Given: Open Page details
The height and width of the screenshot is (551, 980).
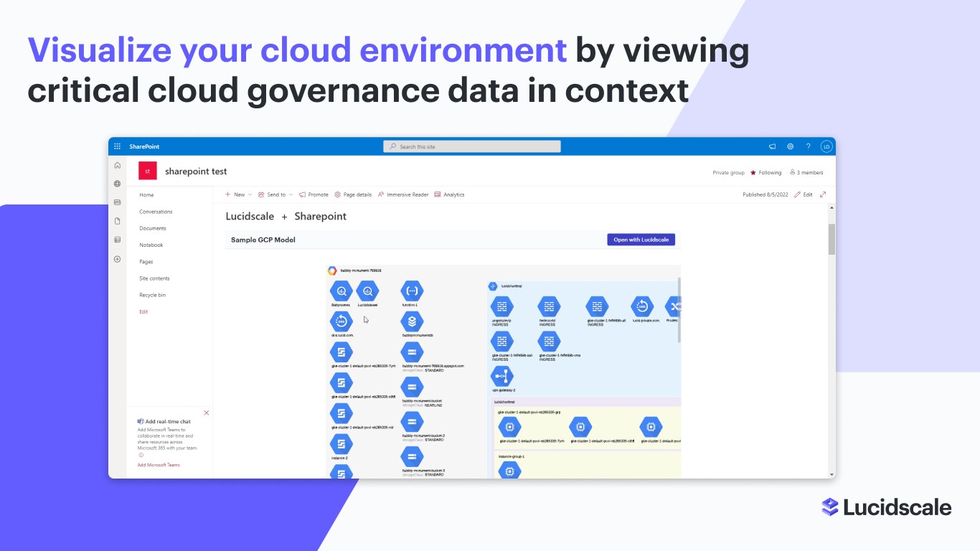Looking at the screenshot, I should click(x=353, y=194).
